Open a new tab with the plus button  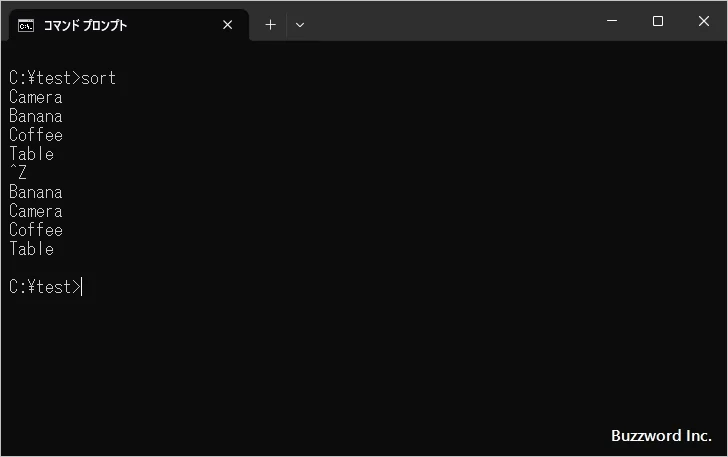click(270, 25)
